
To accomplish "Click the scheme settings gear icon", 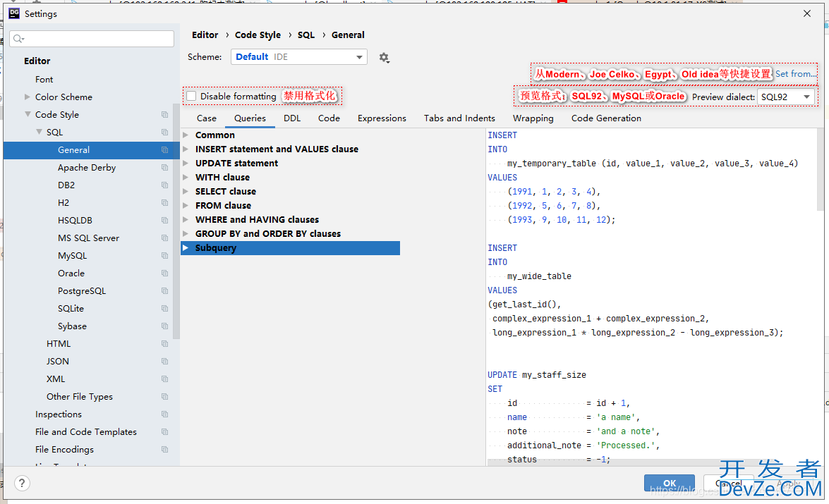I will tap(385, 58).
